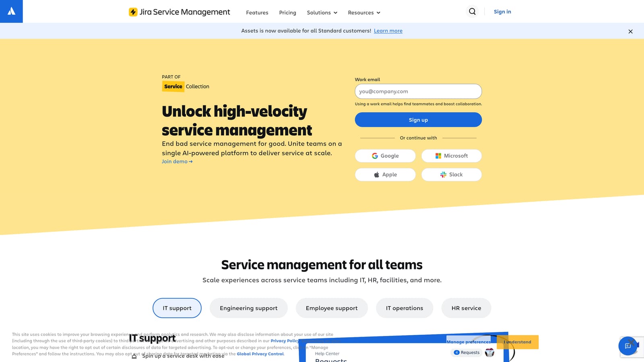
Task: Expand the Resources dropdown
Action: [364, 12]
